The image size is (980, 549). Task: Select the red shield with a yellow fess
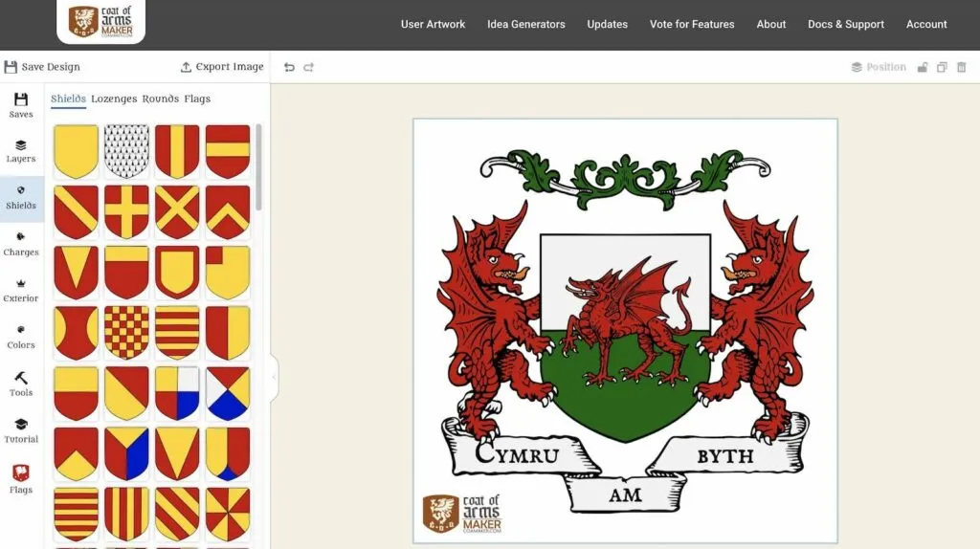click(228, 151)
